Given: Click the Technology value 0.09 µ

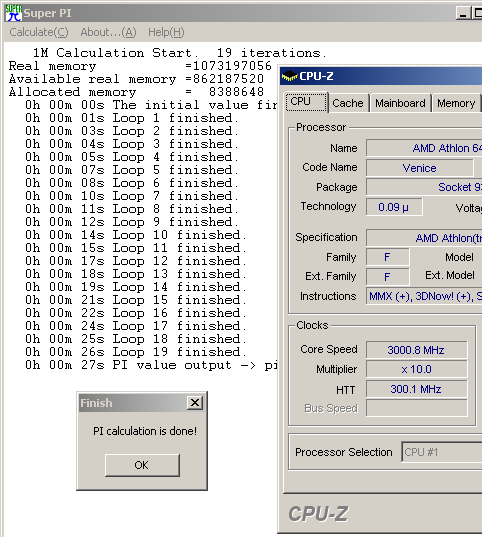Looking at the screenshot, I should pyautogui.click(x=394, y=207).
